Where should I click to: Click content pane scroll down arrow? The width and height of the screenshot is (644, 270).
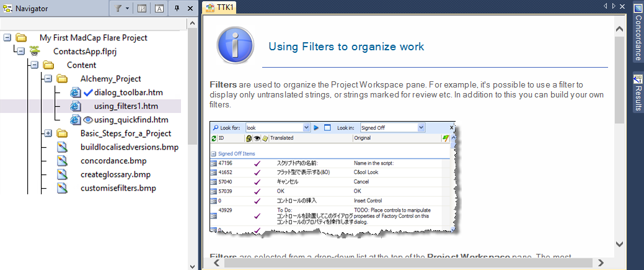click(619, 244)
